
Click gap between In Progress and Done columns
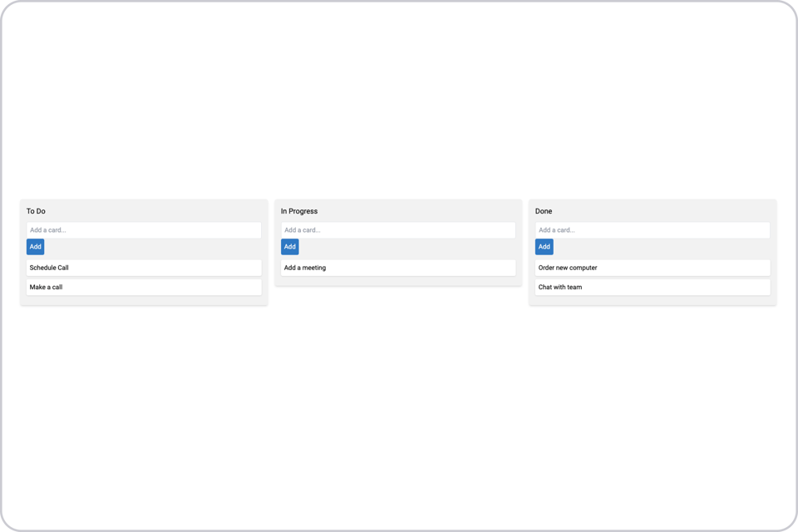coord(525,244)
